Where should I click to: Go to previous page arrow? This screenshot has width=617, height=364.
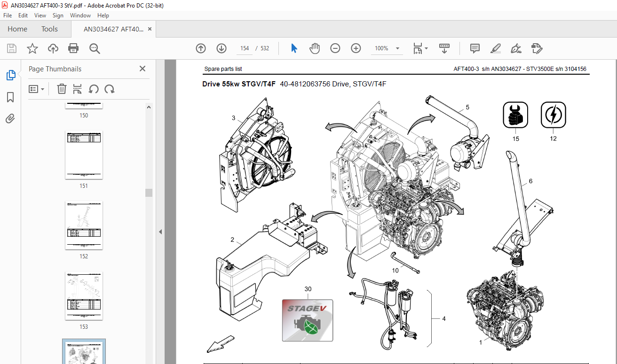[201, 48]
